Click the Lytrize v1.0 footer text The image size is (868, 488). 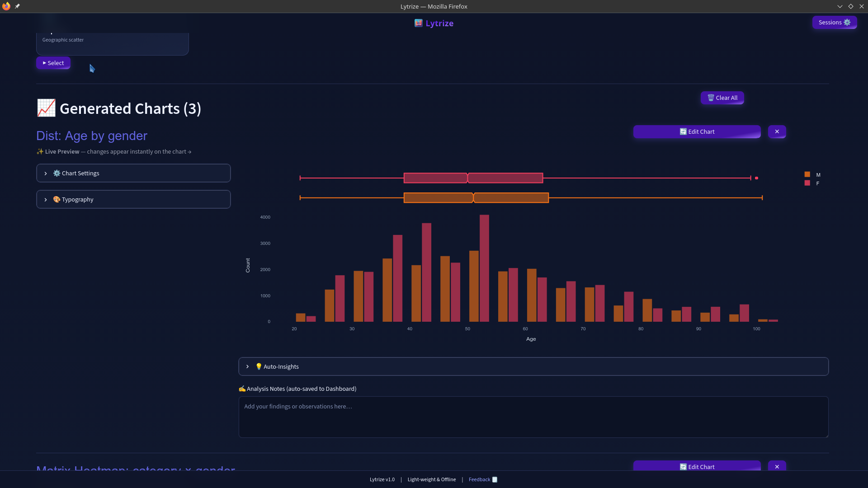[x=382, y=480]
